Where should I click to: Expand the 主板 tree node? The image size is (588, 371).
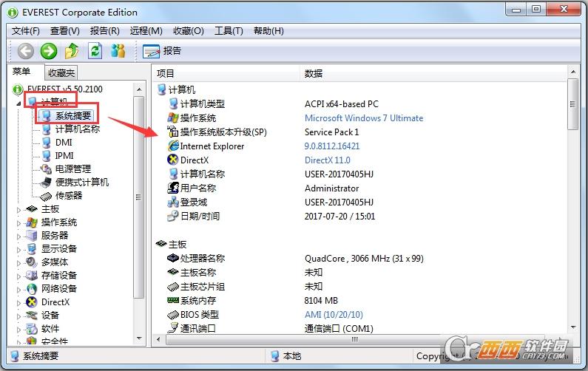coord(18,209)
